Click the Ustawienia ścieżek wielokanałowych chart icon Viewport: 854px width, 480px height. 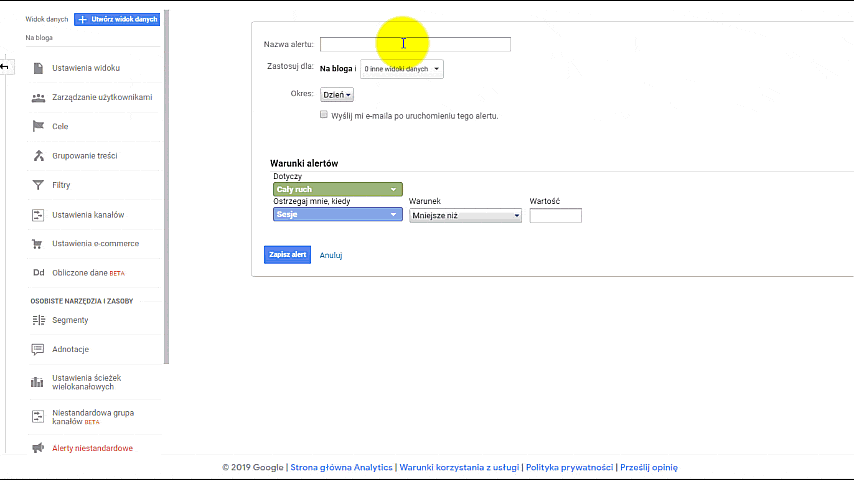pos(37,382)
